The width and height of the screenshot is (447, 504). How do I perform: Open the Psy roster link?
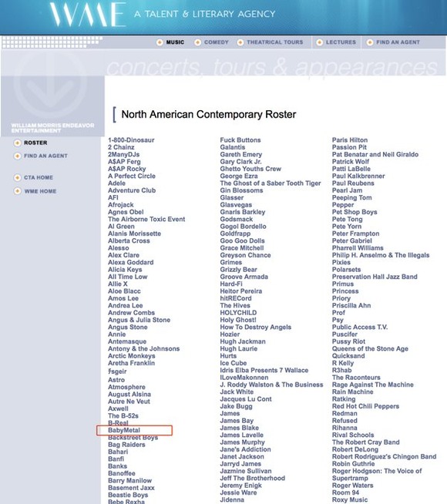(x=338, y=320)
